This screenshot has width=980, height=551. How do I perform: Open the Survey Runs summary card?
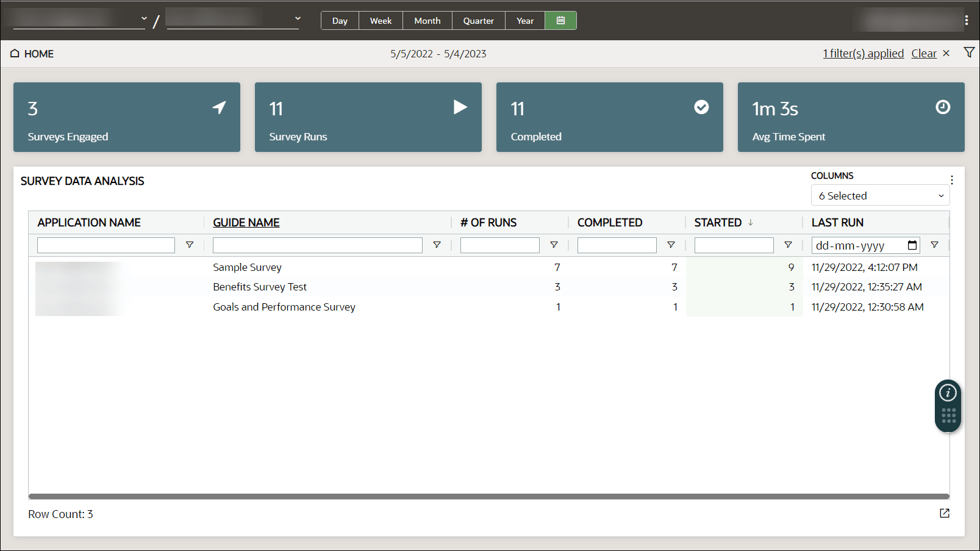(368, 117)
